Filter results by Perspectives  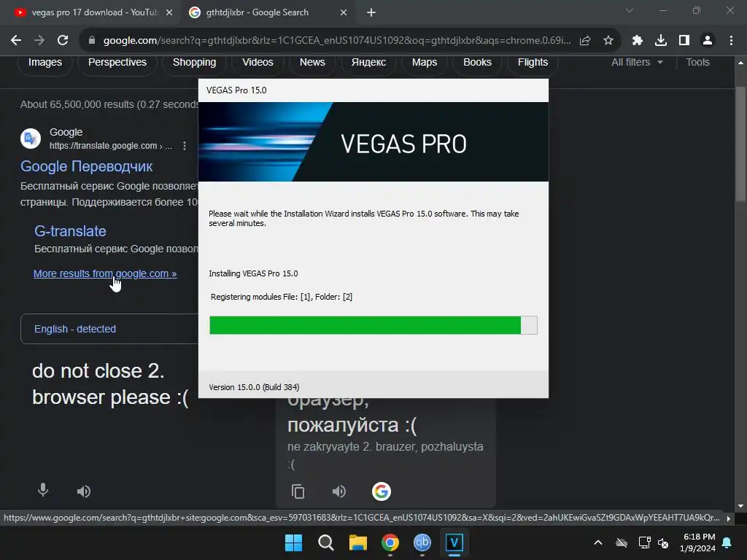tap(117, 63)
